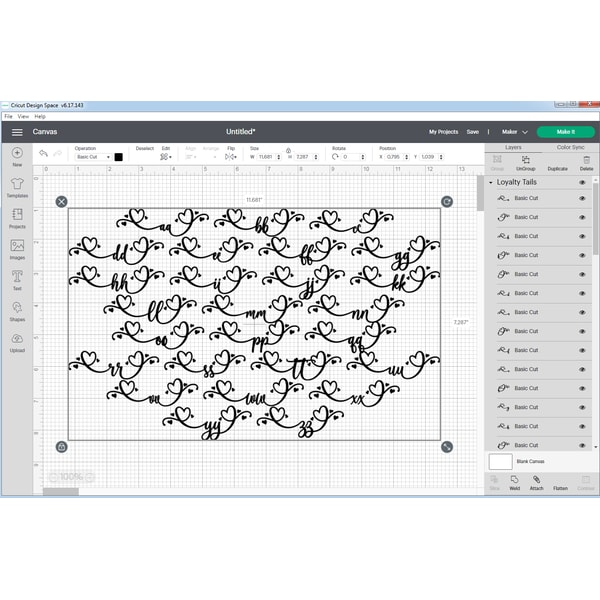Click the Position Y input field

429,157
